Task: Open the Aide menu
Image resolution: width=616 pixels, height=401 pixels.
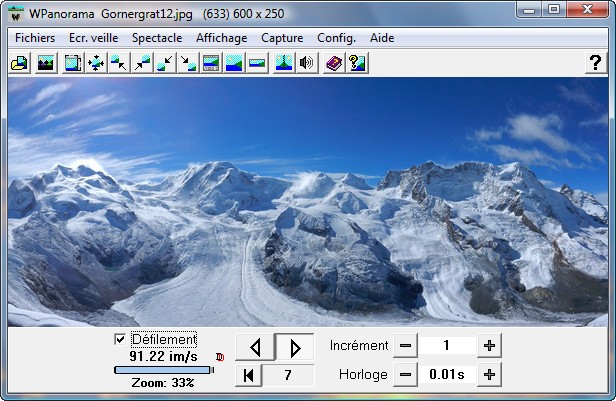Action: point(382,38)
